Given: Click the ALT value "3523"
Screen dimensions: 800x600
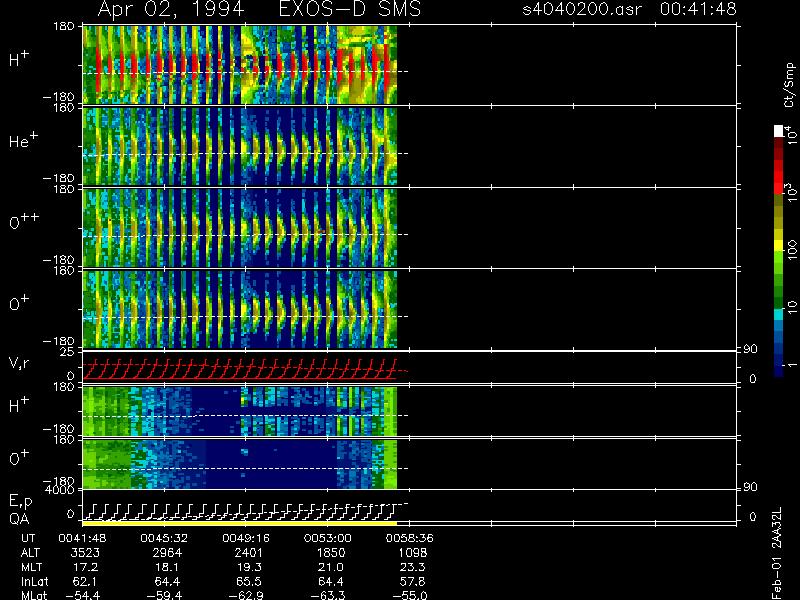Looking at the screenshot, I should [x=85, y=553].
